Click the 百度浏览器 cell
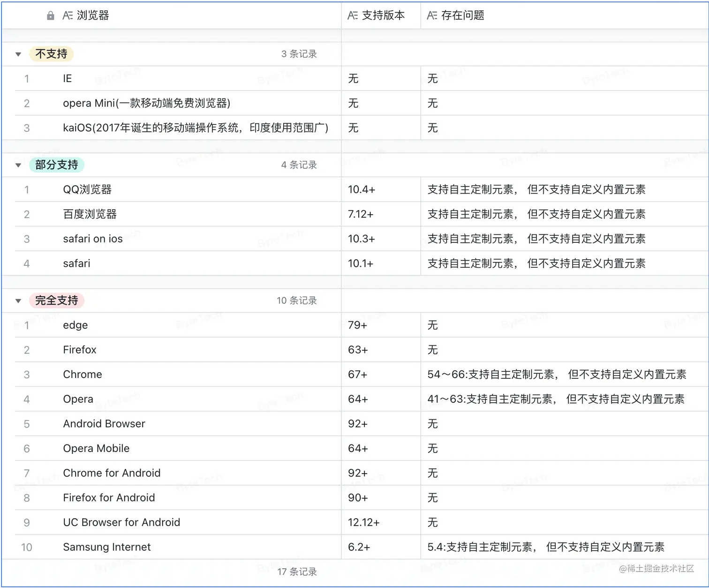709x588 pixels. (x=178, y=214)
